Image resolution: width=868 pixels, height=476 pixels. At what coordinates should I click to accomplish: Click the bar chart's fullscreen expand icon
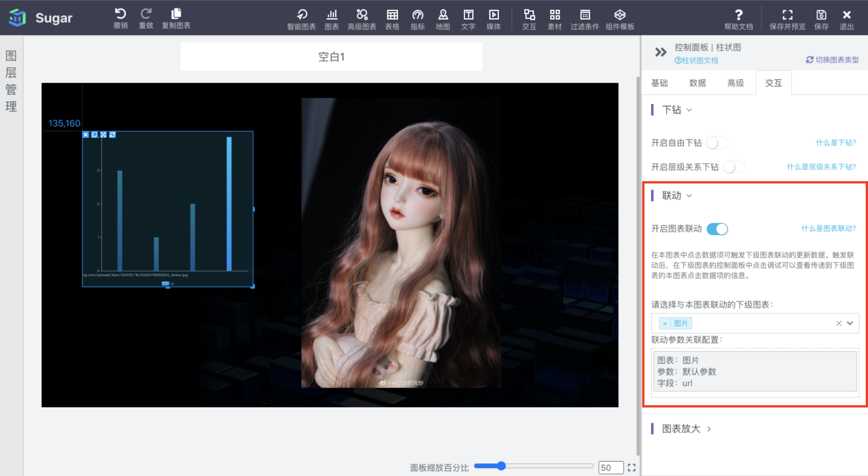(104, 135)
